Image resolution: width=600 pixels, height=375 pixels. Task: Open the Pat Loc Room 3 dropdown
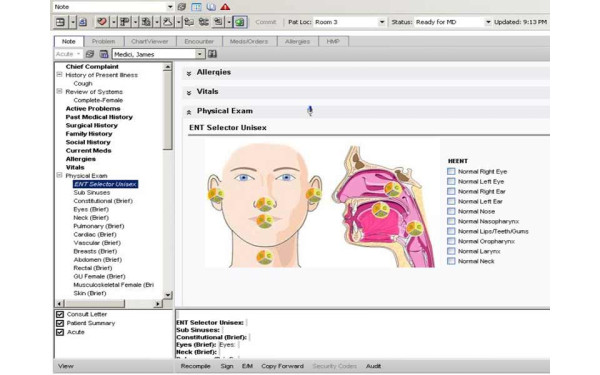click(382, 22)
